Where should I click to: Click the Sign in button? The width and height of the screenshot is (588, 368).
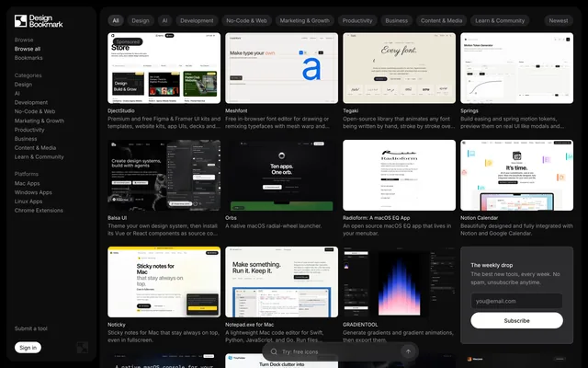(28, 348)
